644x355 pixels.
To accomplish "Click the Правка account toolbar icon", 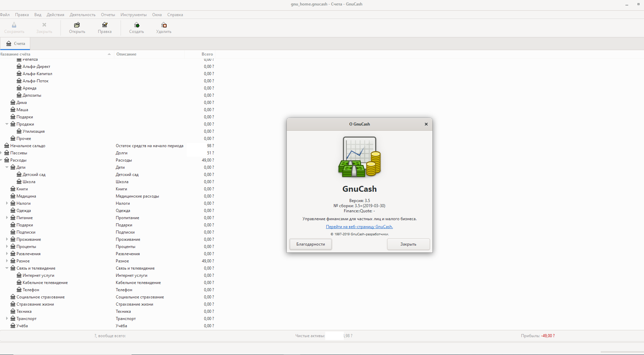I will (105, 25).
